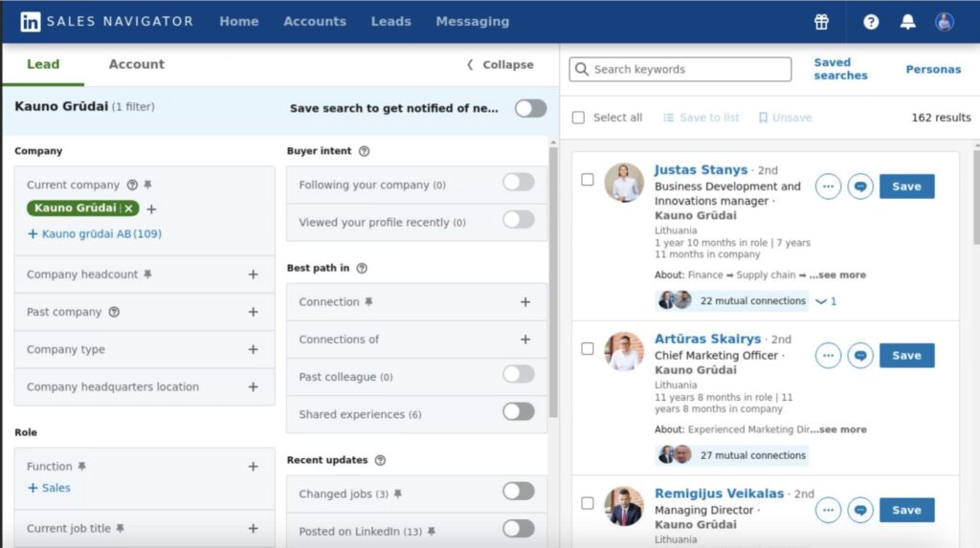
Task: Enable Changed jobs toggle
Action: coord(518,492)
